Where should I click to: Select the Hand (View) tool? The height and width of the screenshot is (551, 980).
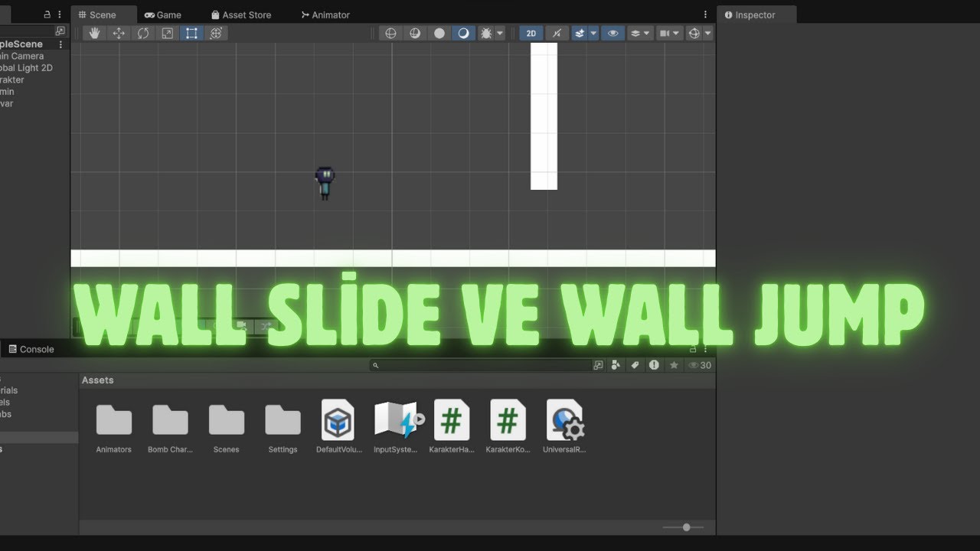95,33
